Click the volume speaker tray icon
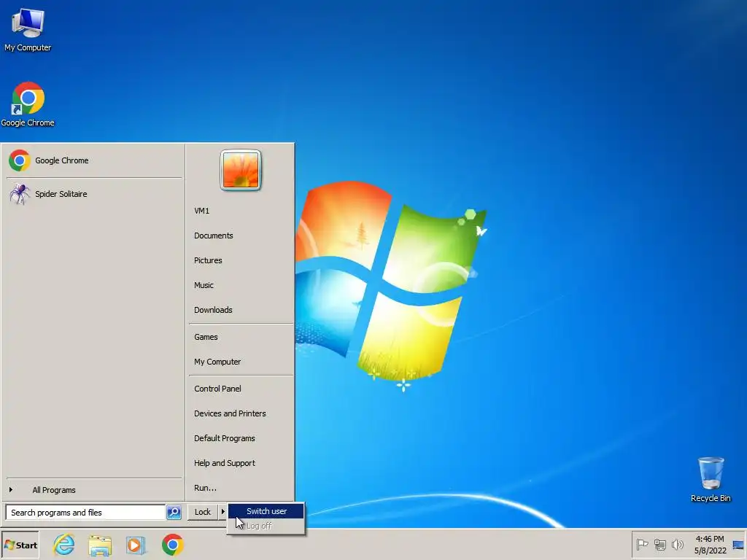 coord(677,544)
